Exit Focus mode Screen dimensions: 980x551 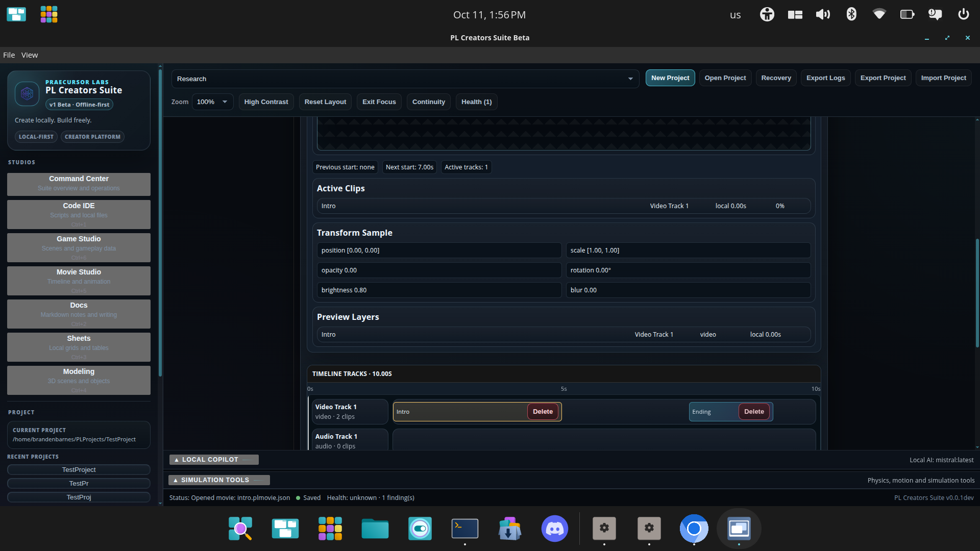coord(379,102)
